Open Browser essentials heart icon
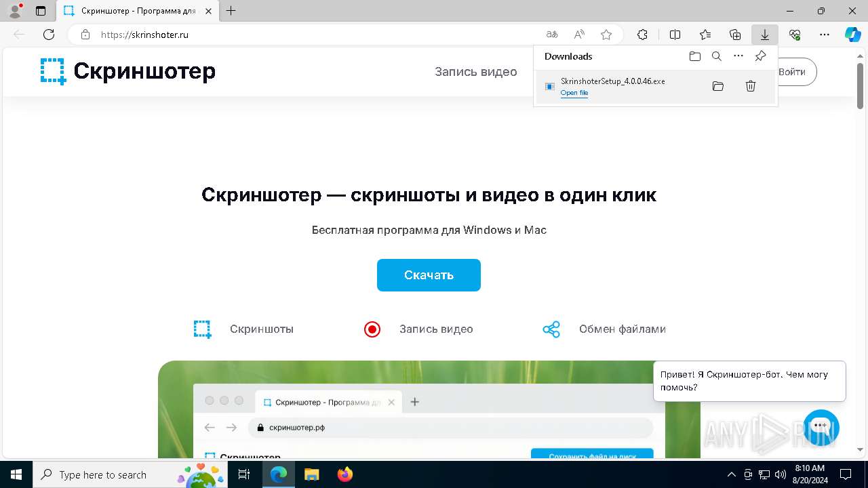Viewport: 868px width, 488px height. pos(795,35)
